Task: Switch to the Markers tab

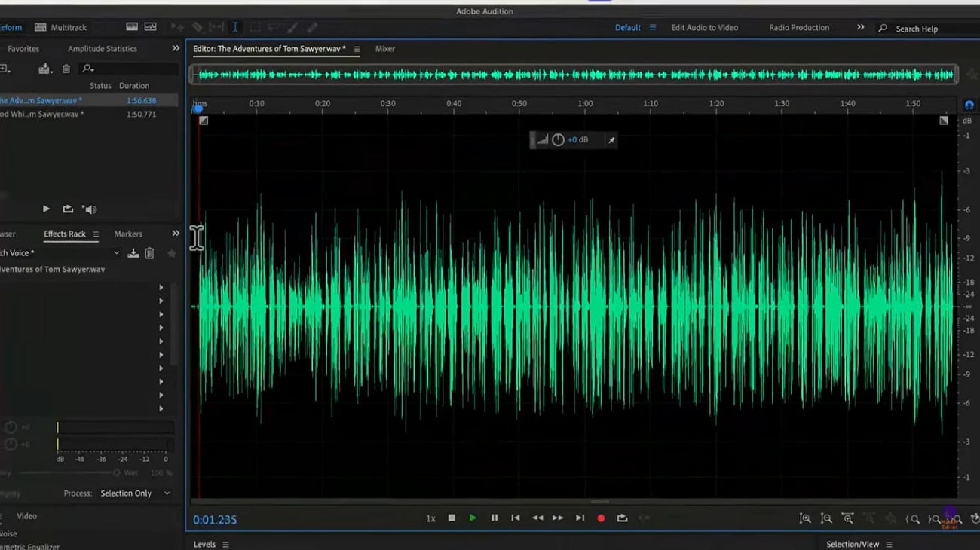Action: click(x=128, y=234)
